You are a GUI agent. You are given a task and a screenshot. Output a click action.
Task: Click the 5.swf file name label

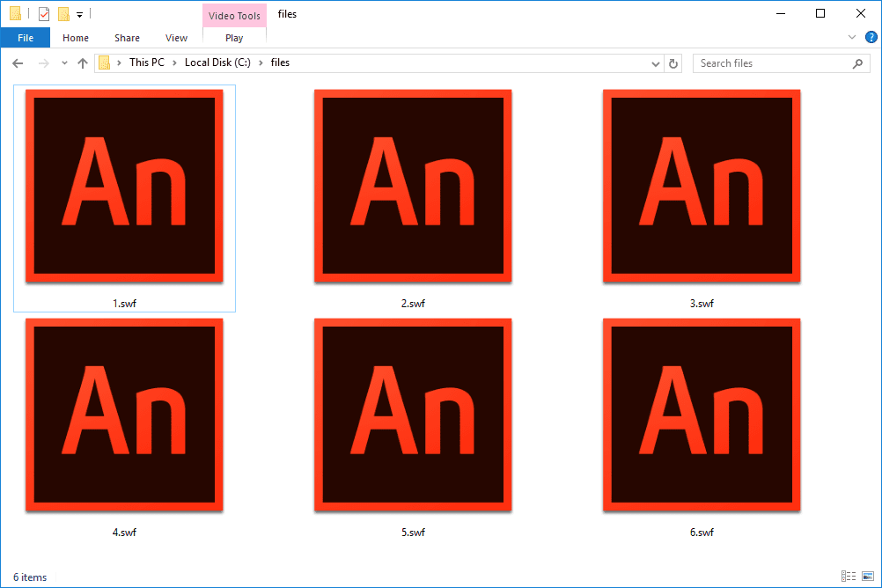(413, 533)
